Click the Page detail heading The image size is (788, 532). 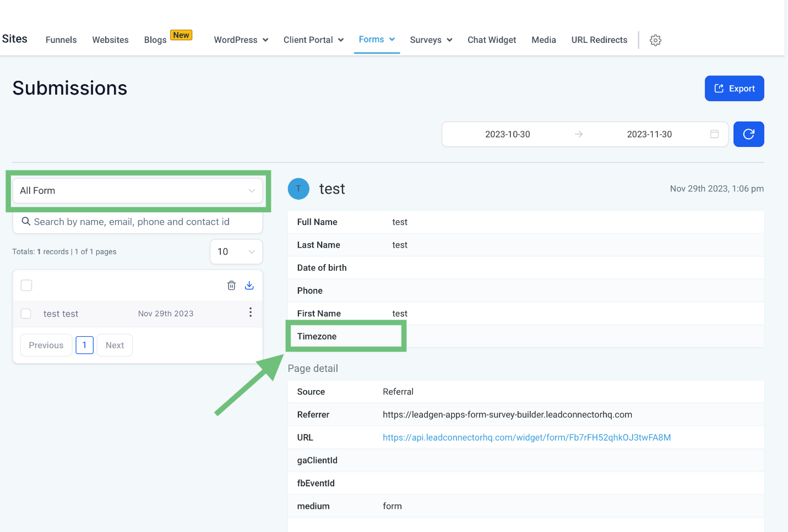click(313, 369)
